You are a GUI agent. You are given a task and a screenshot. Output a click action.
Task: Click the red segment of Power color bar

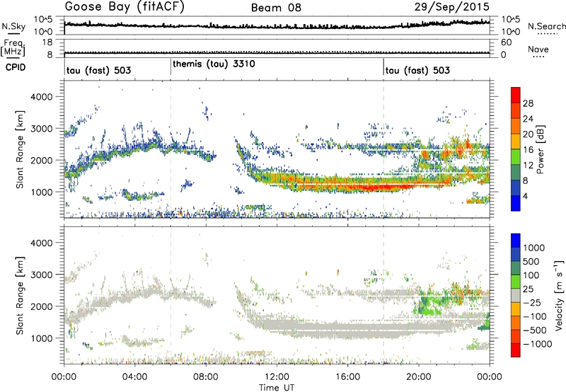(516, 95)
